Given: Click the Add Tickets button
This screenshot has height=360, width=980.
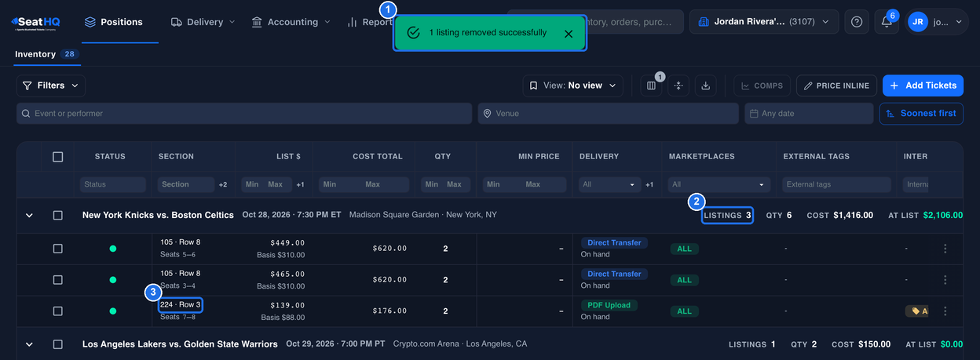Looking at the screenshot, I should (923, 85).
